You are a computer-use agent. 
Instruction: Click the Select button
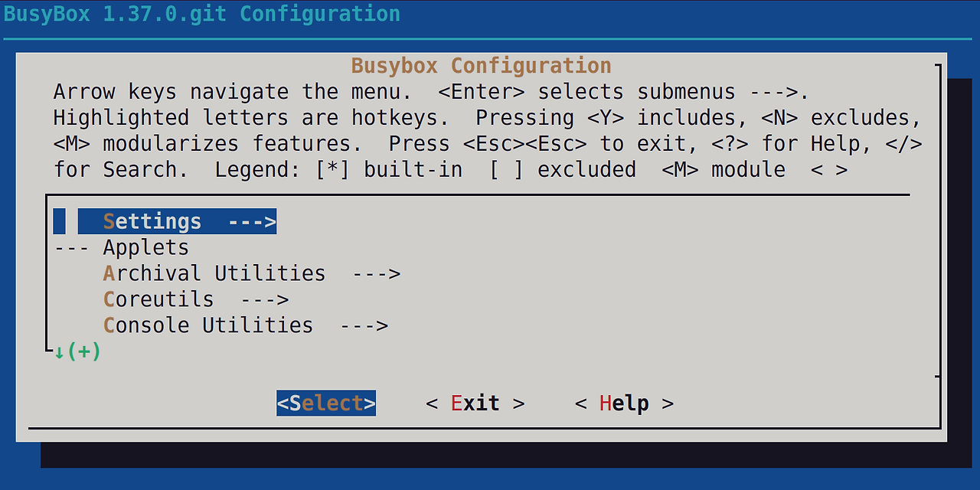pyautogui.click(x=325, y=403)
